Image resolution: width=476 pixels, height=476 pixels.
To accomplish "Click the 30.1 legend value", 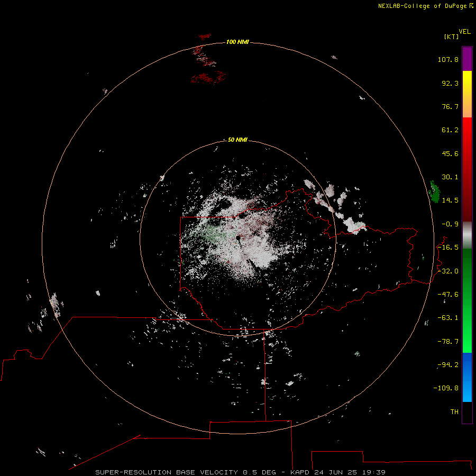I will tap(450, 177).
